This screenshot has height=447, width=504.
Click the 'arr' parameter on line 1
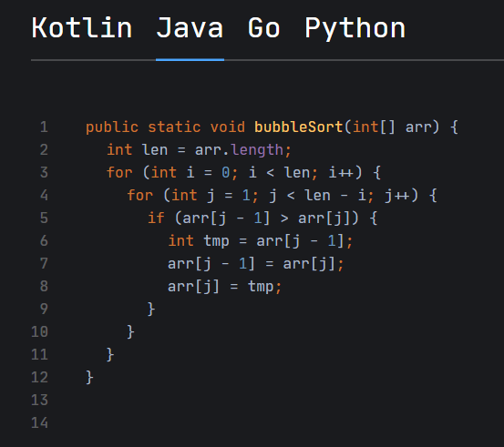(x=418, y=127)
